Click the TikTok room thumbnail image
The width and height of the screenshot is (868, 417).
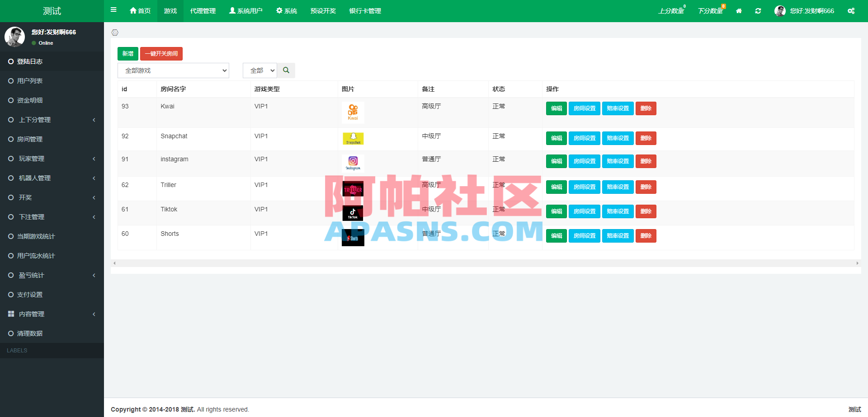353,213
